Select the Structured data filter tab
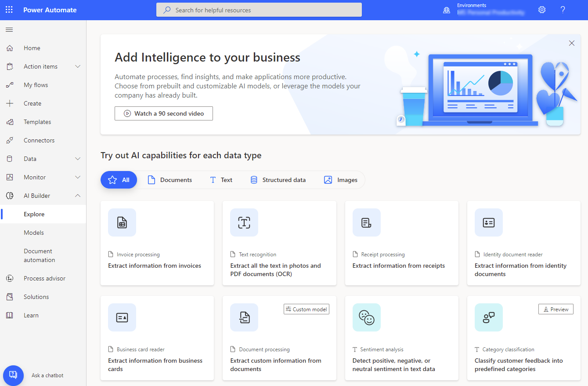Screen dimensions: 588x386 coord(278,180)
